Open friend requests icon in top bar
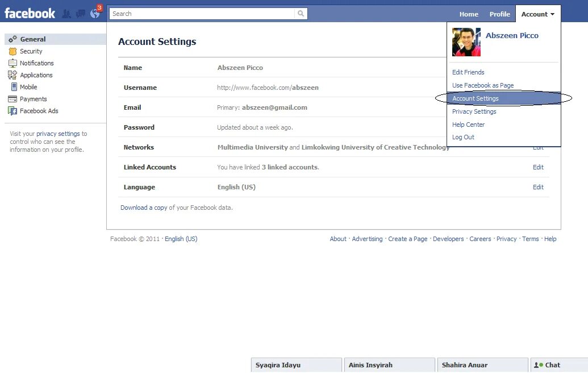Viewport: 588px width, 373px height. pyautogui.click(x=66, y=14)
